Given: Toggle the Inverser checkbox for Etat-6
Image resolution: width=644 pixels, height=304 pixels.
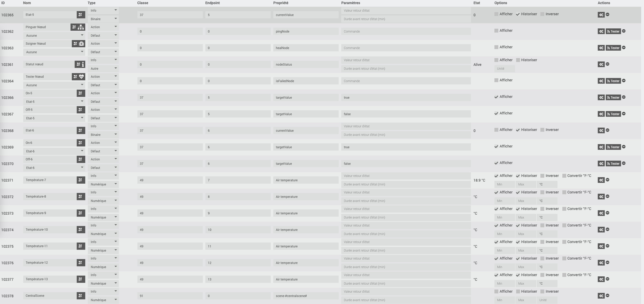Looking at the screenshot, I should [542, 130].
